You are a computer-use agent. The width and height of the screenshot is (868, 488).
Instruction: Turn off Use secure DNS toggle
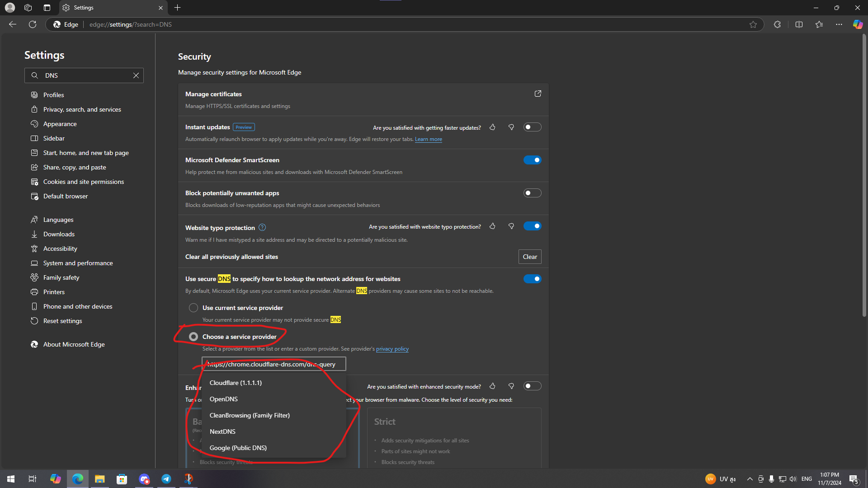pos(532,279)
